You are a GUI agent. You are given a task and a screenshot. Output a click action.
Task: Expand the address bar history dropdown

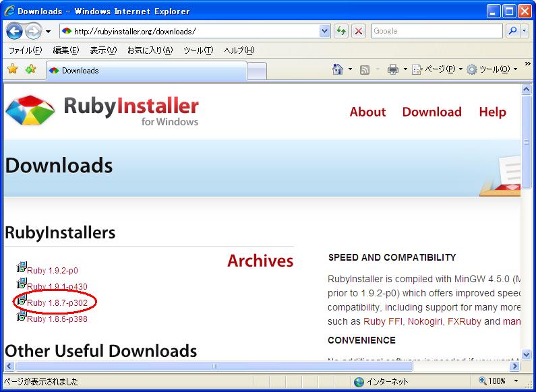click(325, 32)
